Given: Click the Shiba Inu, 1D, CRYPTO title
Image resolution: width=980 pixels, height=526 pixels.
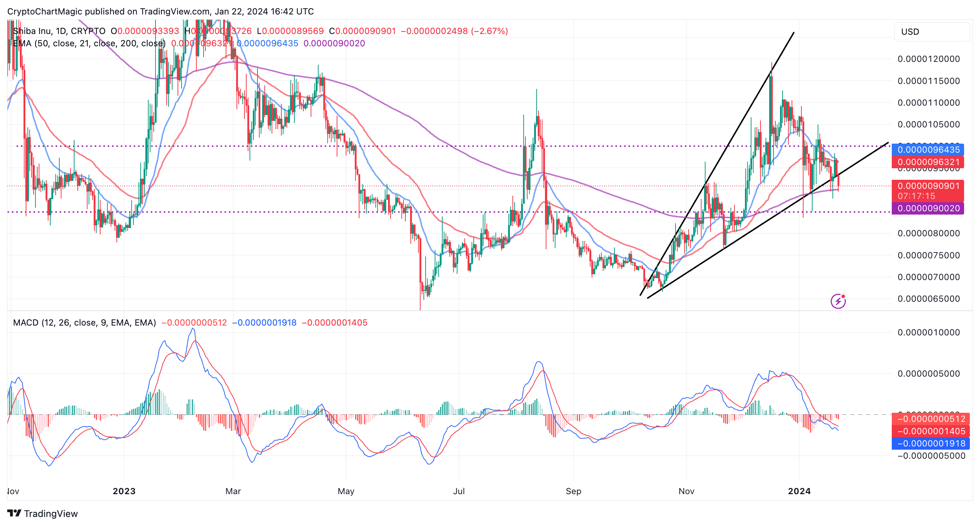Looking at the screenshot, I should 59,31.
